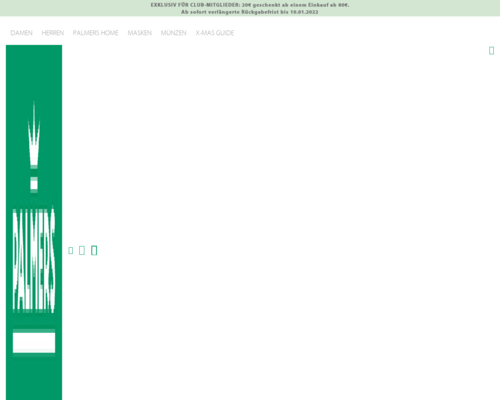The height and width of the screenshot is (400, 500).
Task: Select the MASKEN menu item
Action: (140, 33)
